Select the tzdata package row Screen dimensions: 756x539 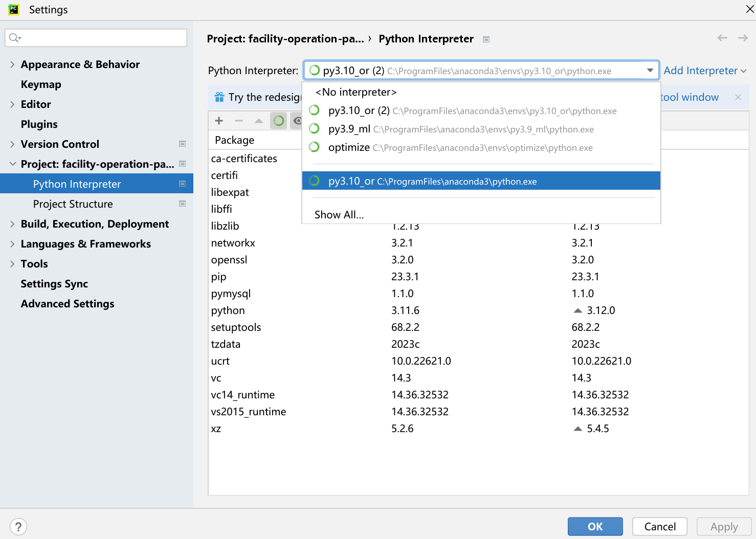tap(478, 344)
